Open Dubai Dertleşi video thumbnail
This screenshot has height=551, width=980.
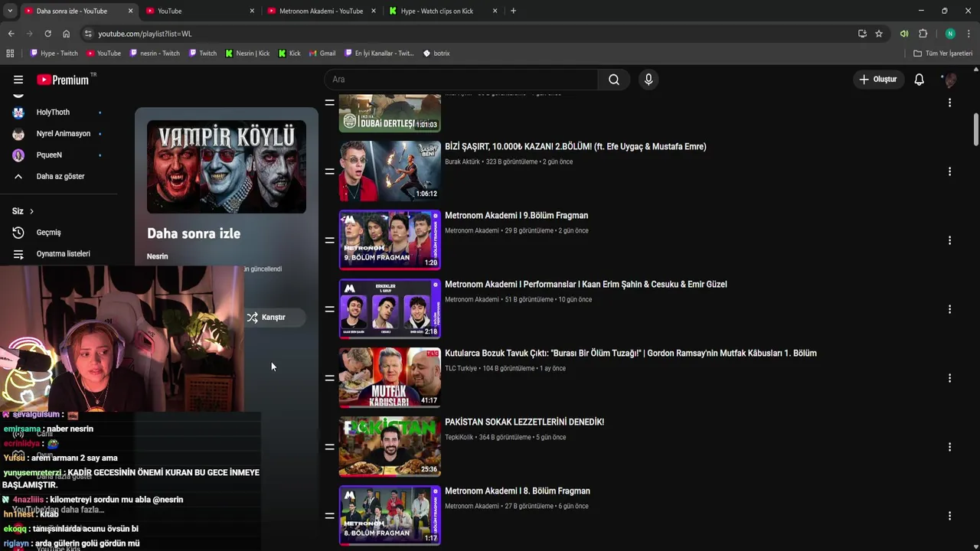[x=390, y=113]
